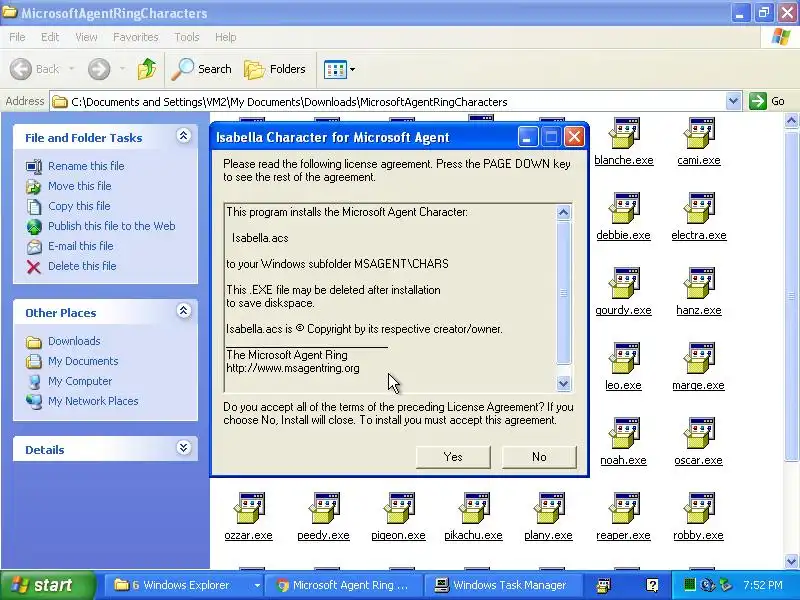The image size is (800, 600).
Task: Switch to Windows Task Manager taskbar item
Action: pos(505,585)
